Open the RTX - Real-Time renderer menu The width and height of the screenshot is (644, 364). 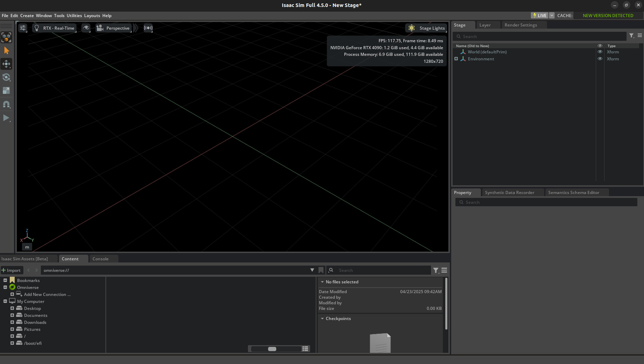pos(55,28)
